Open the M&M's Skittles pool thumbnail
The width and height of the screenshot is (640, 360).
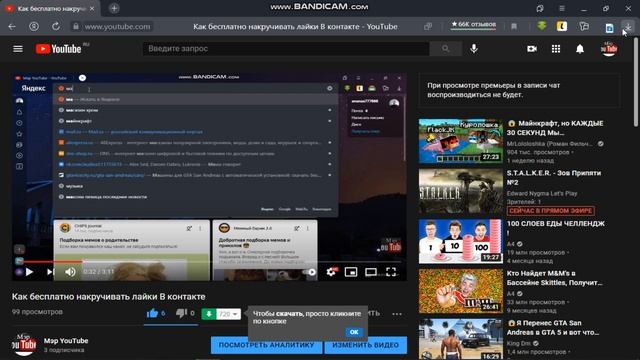point(460,291)
